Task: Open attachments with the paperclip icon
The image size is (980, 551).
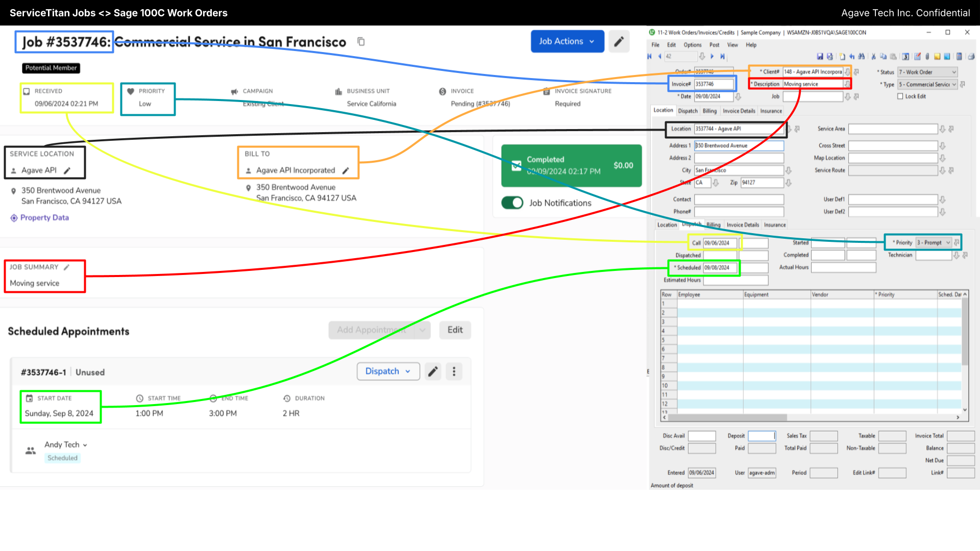Action: (927, 57)
